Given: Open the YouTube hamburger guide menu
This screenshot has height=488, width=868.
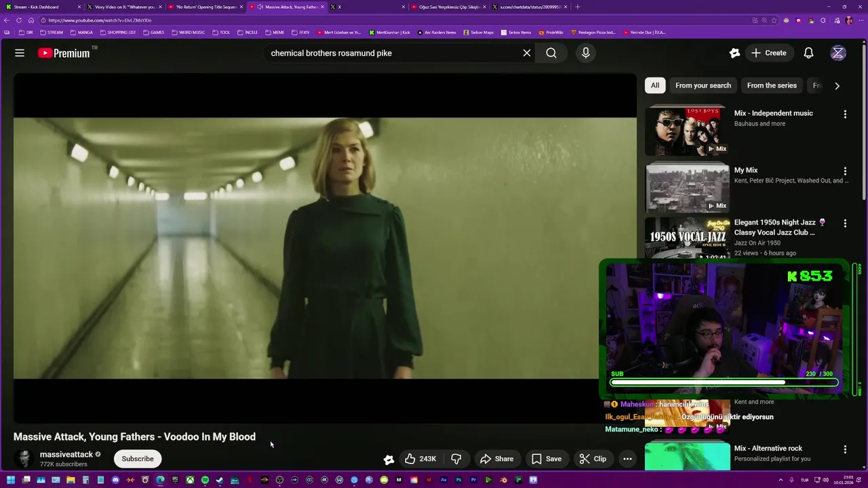Looking at the screenshot, I should click(20, 53).
